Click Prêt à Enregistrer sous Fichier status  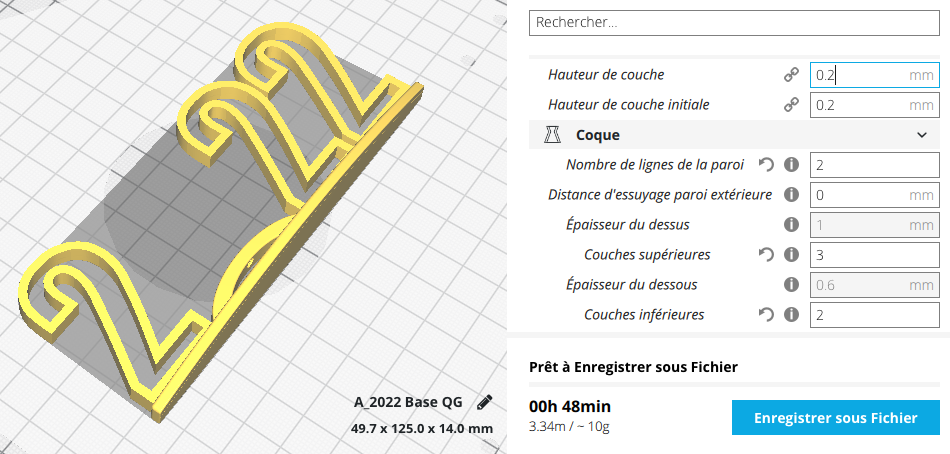(633, 367)
